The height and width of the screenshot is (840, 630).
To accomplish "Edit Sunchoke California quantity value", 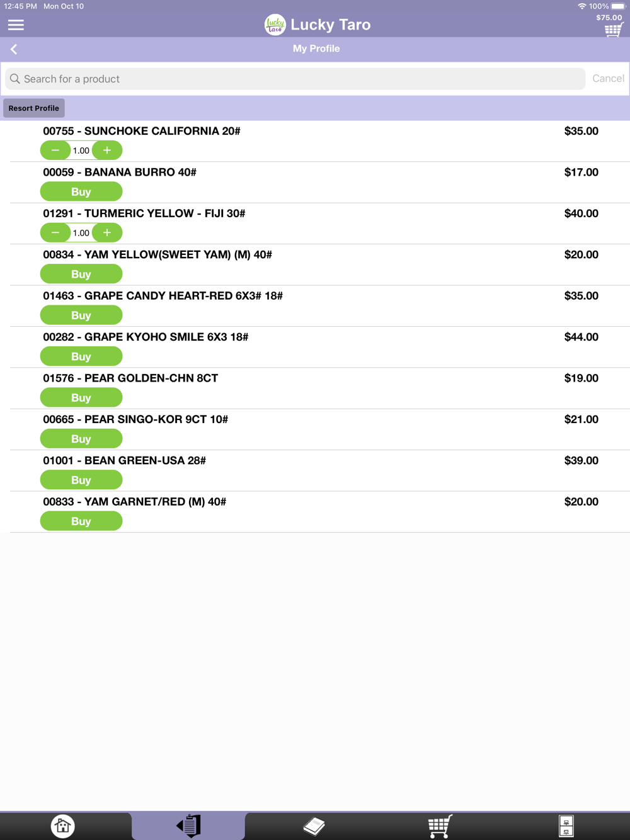I will click(81, 150).
